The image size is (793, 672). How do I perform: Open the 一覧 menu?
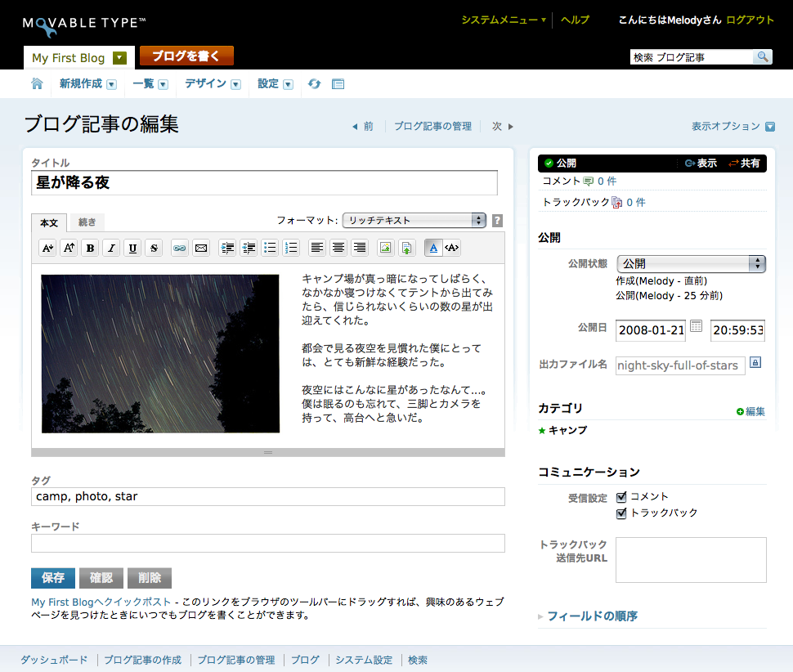(150, 84)
